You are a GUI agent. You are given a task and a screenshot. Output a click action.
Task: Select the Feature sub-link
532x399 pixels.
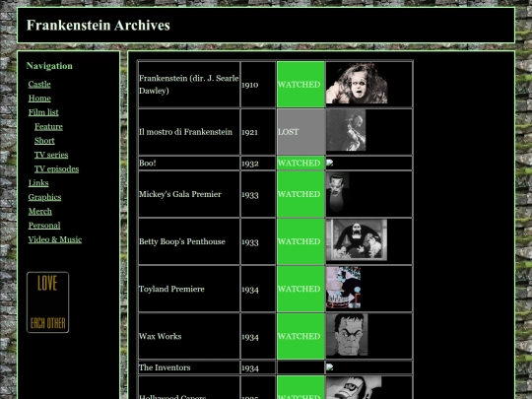point(48,126)
